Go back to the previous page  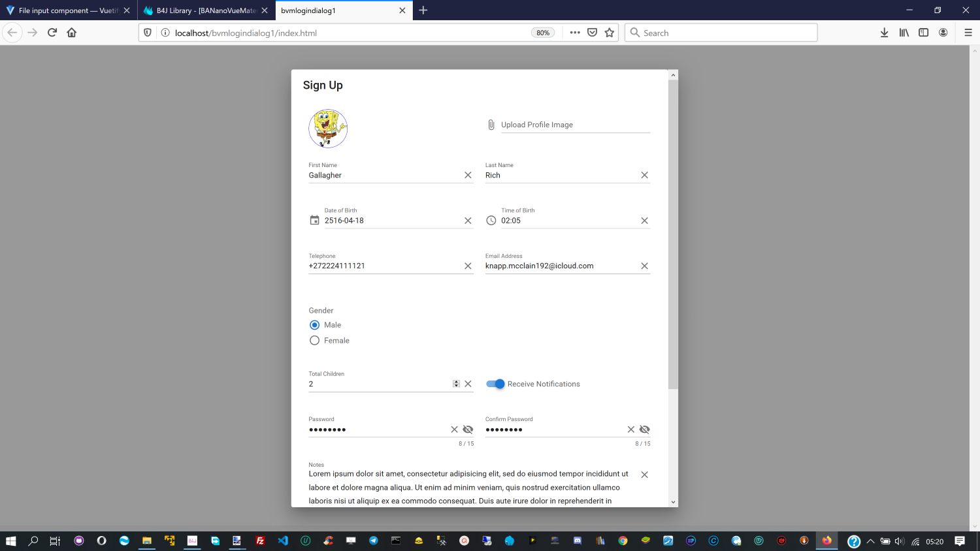coord(12,33)
